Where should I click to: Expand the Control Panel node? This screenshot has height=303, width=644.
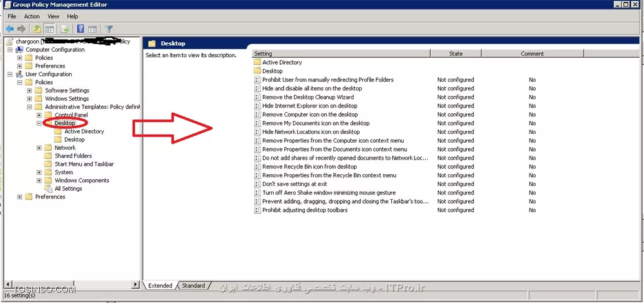coord(39,115)
